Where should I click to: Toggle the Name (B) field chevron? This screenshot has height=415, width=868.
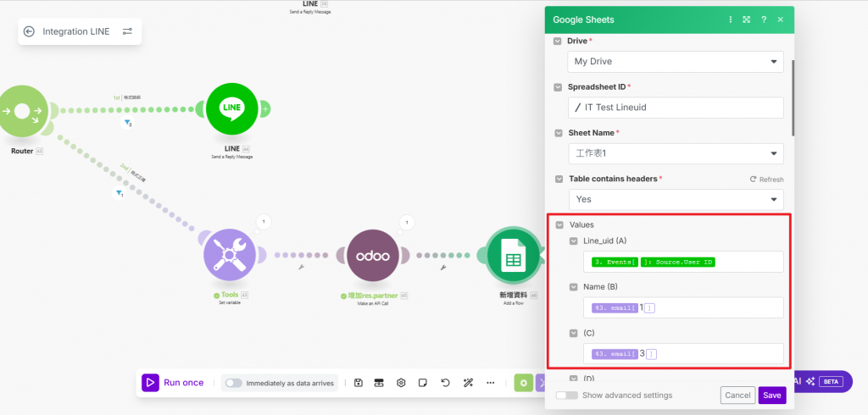[x=574, y=287]
